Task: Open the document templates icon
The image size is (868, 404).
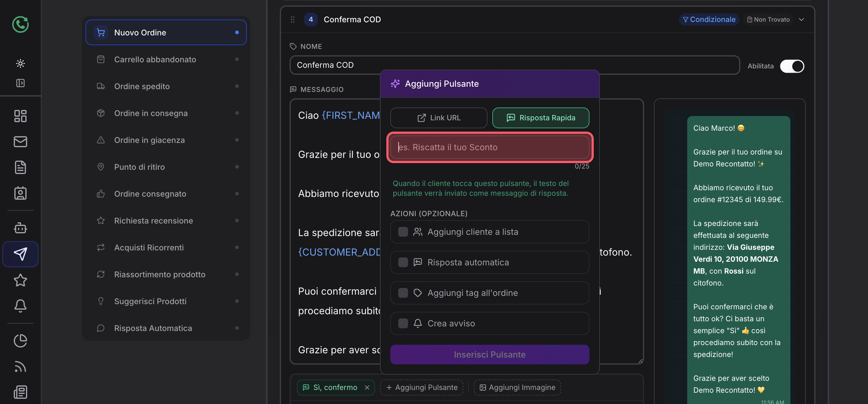Action: (20, 167)
